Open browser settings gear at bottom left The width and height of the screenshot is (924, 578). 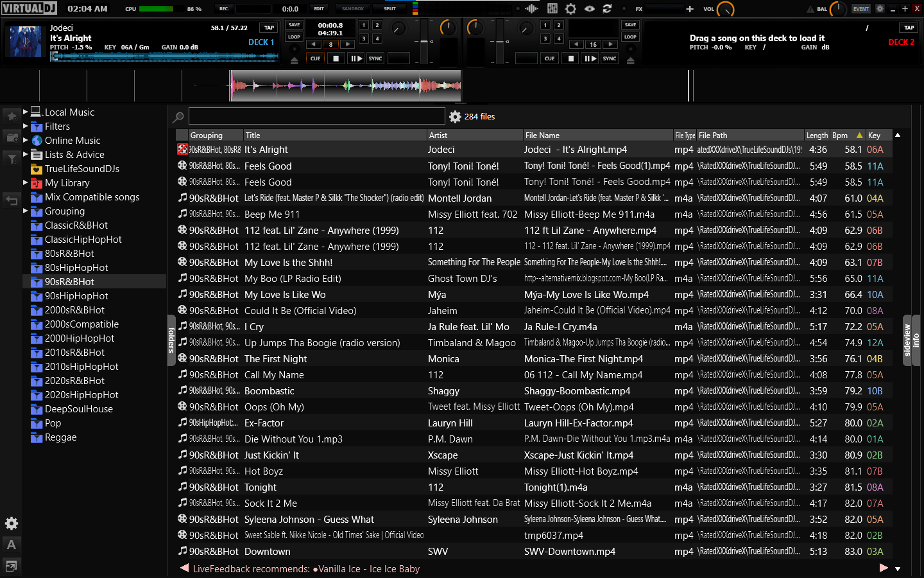(x=12, y=523)
